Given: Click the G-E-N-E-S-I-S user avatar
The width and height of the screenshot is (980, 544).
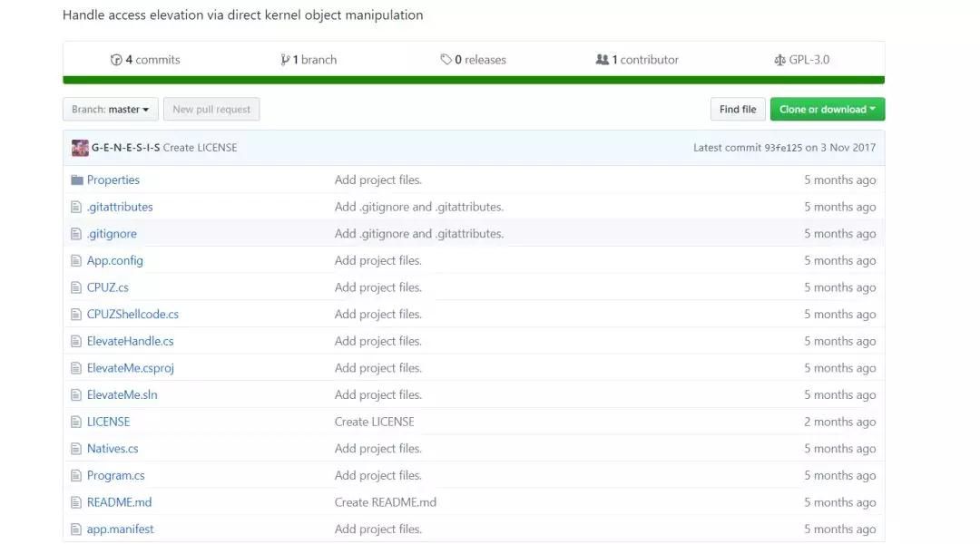Looking at the screenshot, I should point(80,148).
